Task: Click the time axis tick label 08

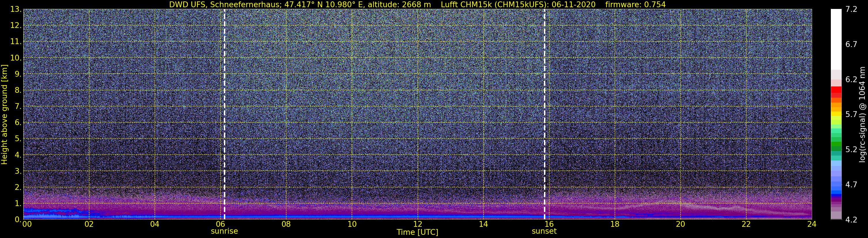Action: tap(286, 224)
